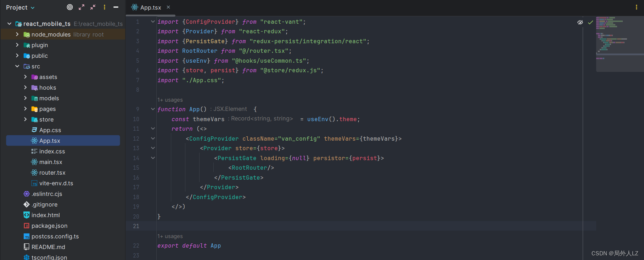The height and width of the screenshot is (260, 644).
Task: Collapse the react_mobile_ts root folder
Action: (9, 24)
